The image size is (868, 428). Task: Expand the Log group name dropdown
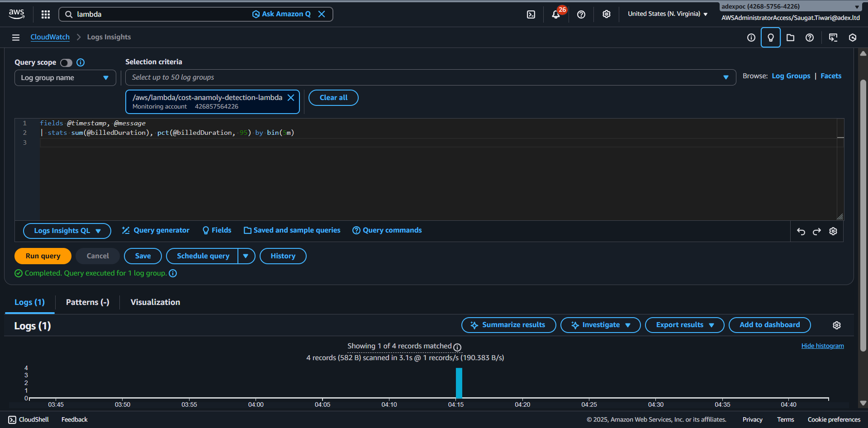[x=65, y=77]
